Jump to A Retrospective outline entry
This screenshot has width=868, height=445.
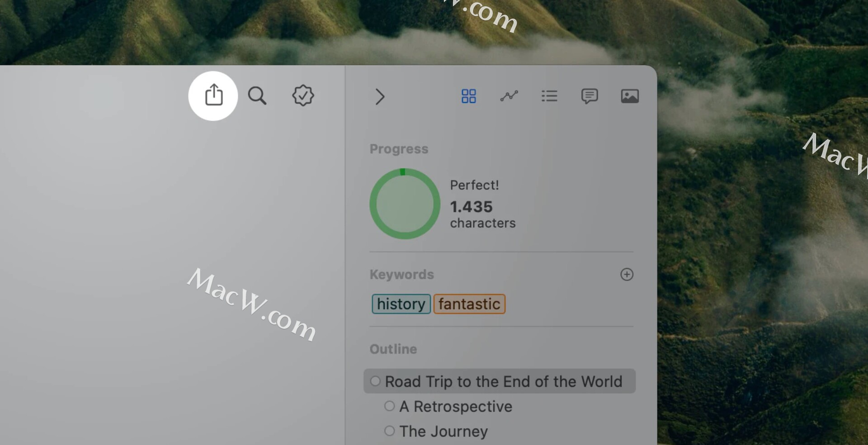click(456, 407)
